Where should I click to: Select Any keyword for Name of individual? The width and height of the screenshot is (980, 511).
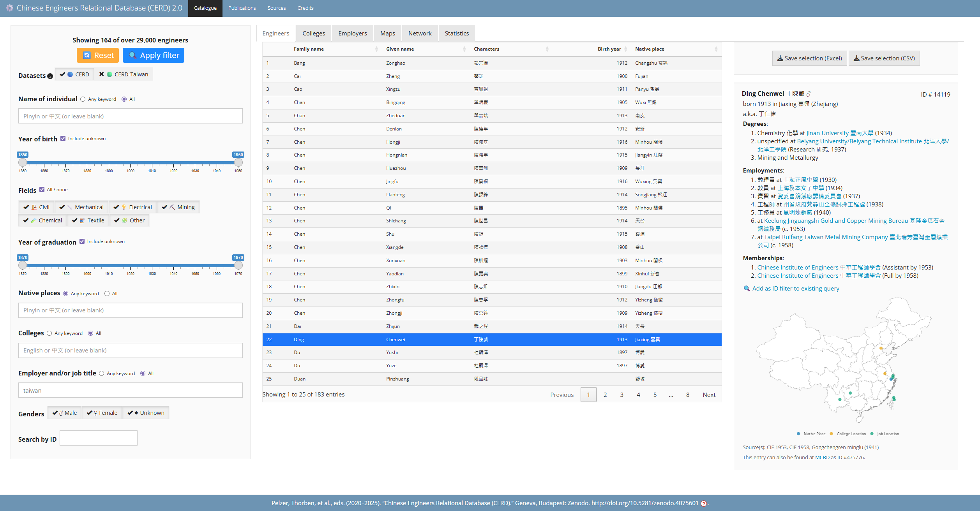83,99
